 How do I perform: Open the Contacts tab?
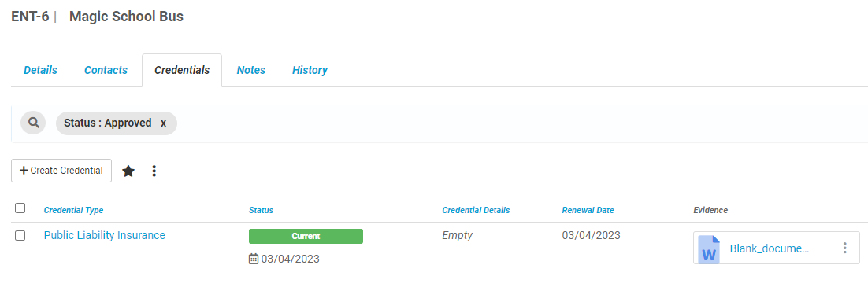[106, 70]
